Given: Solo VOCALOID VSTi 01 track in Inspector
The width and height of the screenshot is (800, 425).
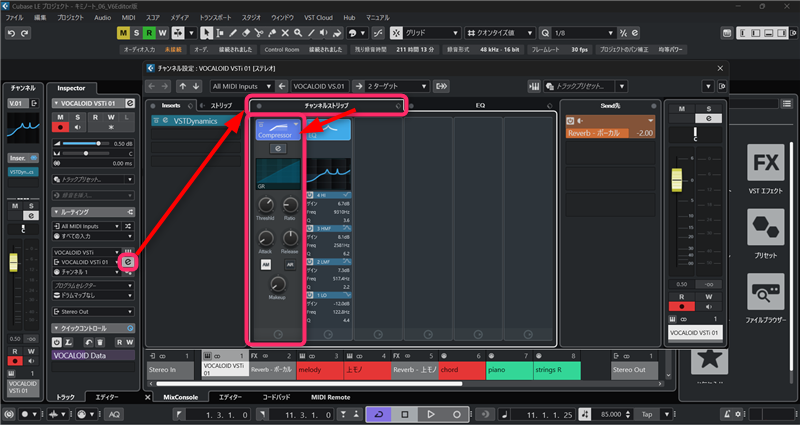Looking at the screenshot, I should tap(78, 117).
